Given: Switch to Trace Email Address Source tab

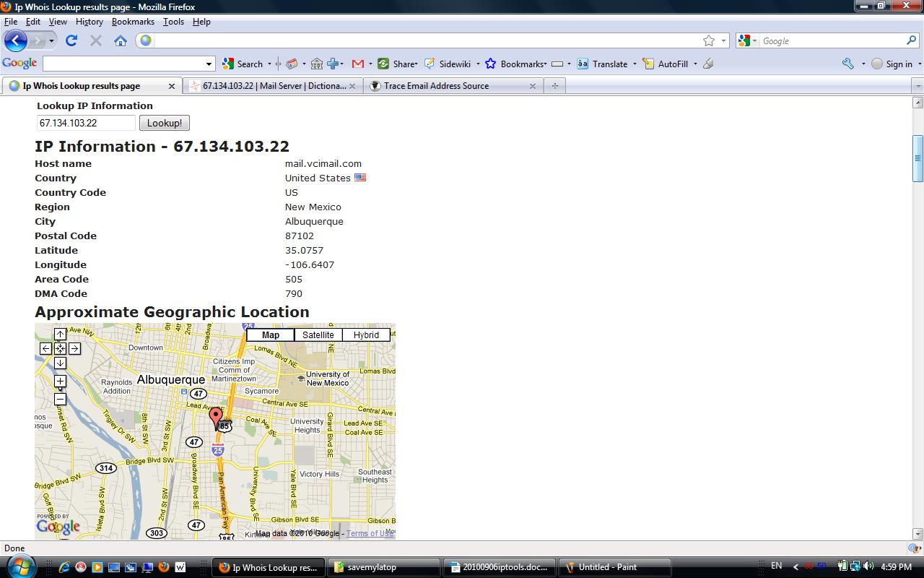Looking at the screenshot, I should 453,85.
